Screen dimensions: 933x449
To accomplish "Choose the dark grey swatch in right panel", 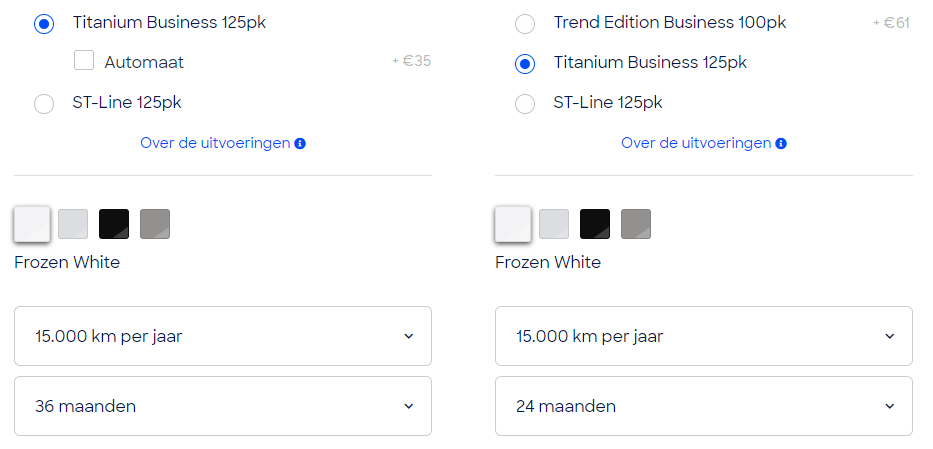I will [636, 224].
